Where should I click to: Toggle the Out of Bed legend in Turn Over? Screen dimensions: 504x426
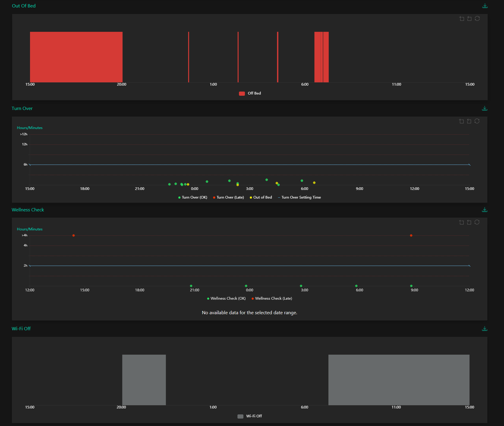tap(261, 197)
